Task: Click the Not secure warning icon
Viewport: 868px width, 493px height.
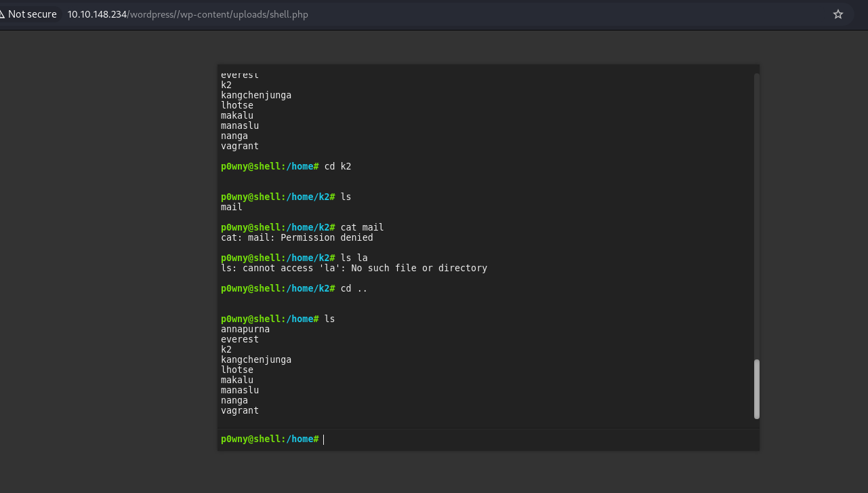Action: tap(3, 14)
